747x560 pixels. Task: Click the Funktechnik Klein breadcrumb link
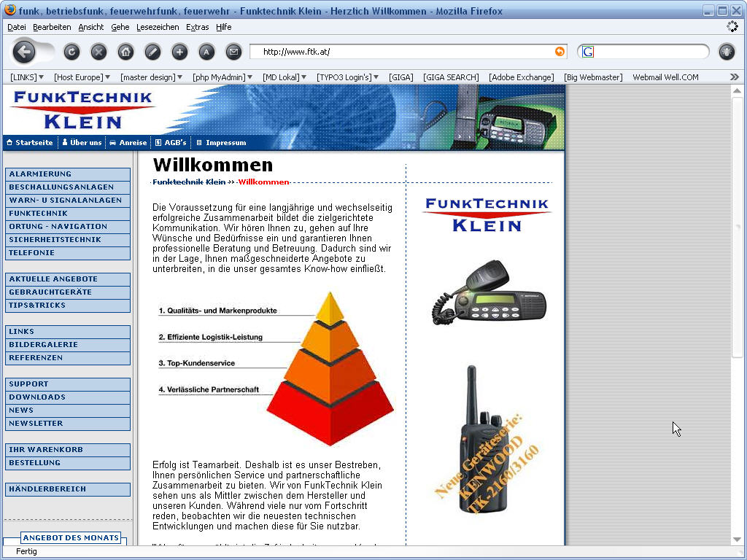(x=189, y=182)
